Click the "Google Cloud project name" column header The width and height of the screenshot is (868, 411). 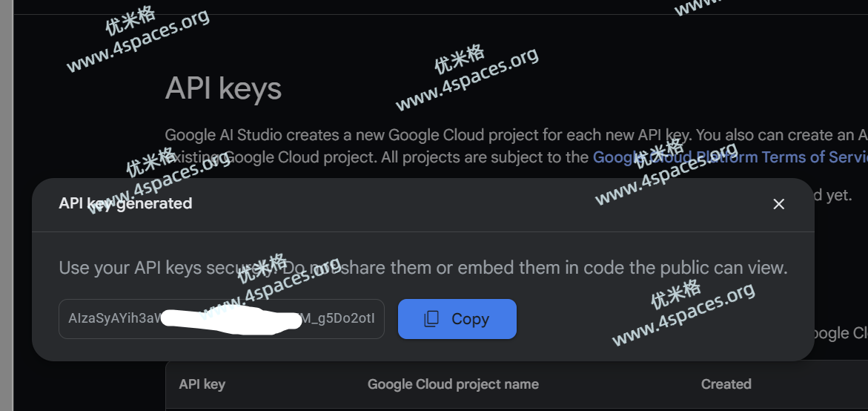453,384
